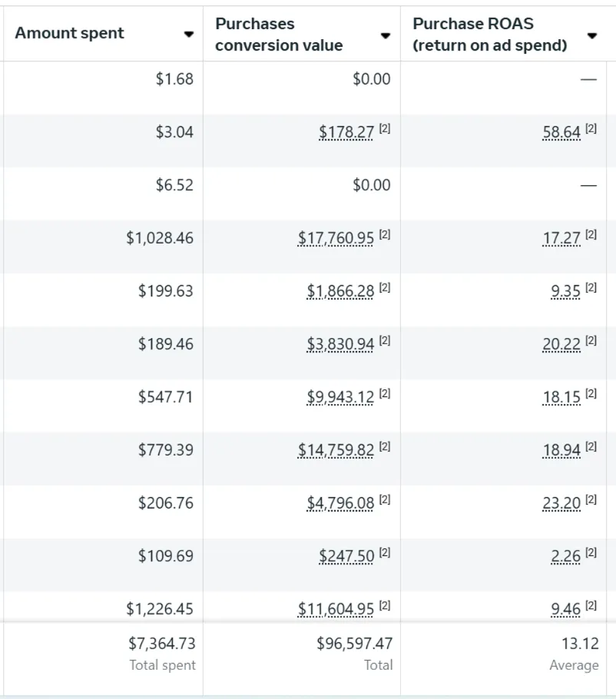This screenshot has width=616, height=699.
Task: Select the $1,028.46 amount spent cell
Action: [160, 239]
